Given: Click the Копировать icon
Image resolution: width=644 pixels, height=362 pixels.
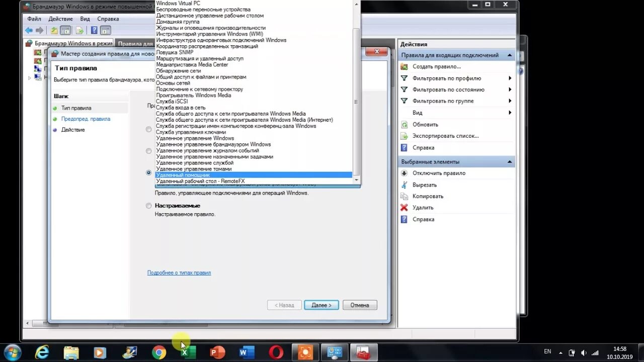Looking at the screenshot, I should (404, 196).
